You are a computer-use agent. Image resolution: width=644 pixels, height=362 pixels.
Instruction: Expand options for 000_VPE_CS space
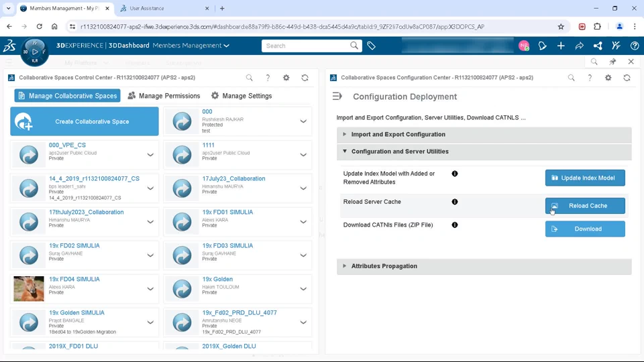click(x=150, y=155)
